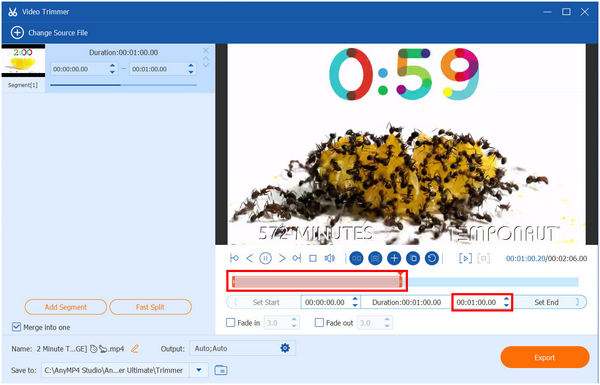Adjust timeline start time stepper 00:00:00.00
The width and height of the screenshot is (600, 385).
click(355, 302)
